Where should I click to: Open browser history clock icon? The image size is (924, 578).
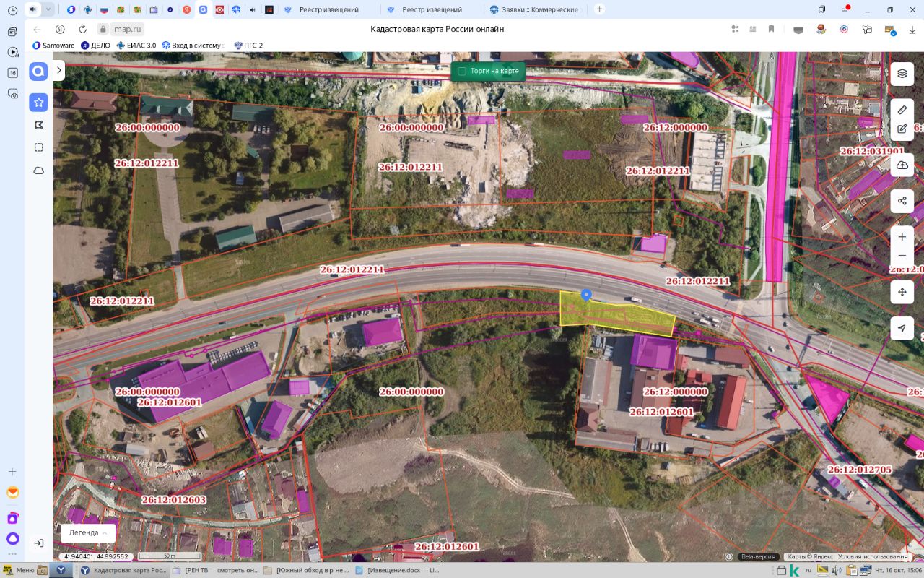coord(12,10)
